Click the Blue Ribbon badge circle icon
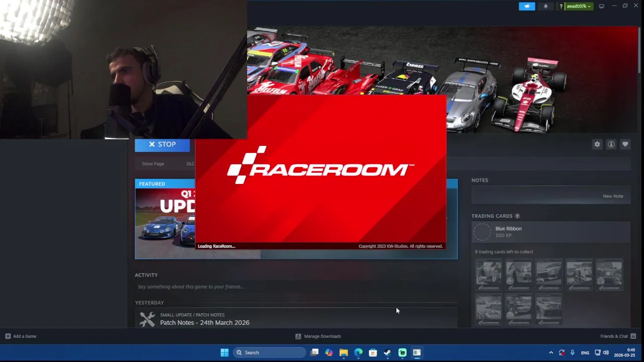This screenshot has height=362, width=644. (482, 232)
